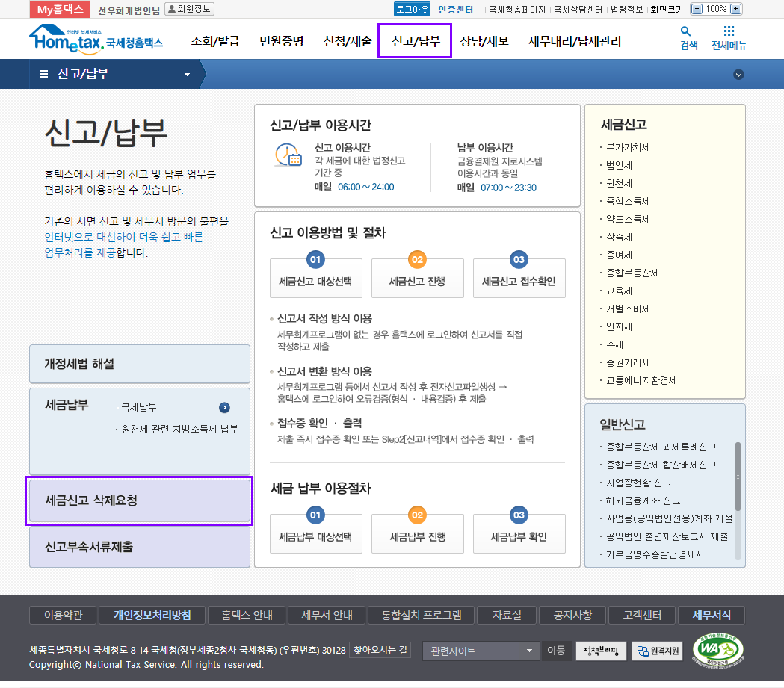Click the zoom out minus icon
Screen dimensions: 784x688
click(697, 9)
